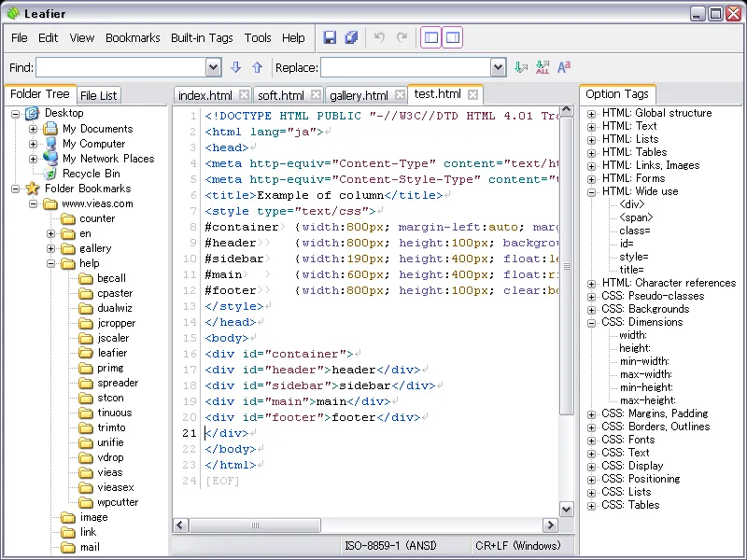Click the ISO-8859-1 (ANSI) encoding indicator
This screenshot has width=747, height=560.
tap(392, 546)
